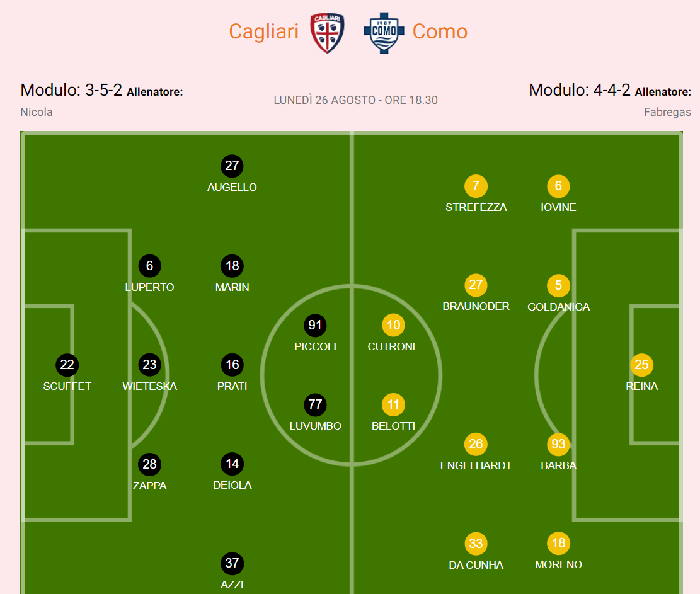Click Piccoli's number 91 circle

coord(315,325)
